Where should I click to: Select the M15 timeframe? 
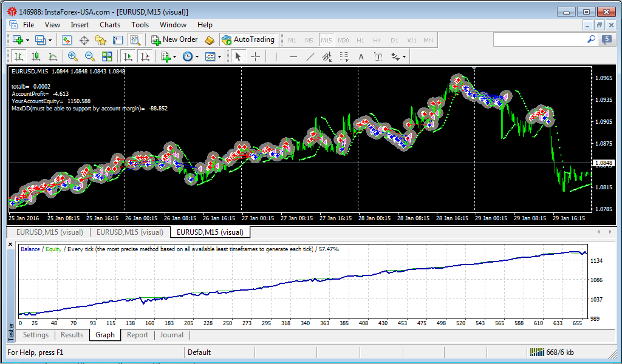(326, 40)
